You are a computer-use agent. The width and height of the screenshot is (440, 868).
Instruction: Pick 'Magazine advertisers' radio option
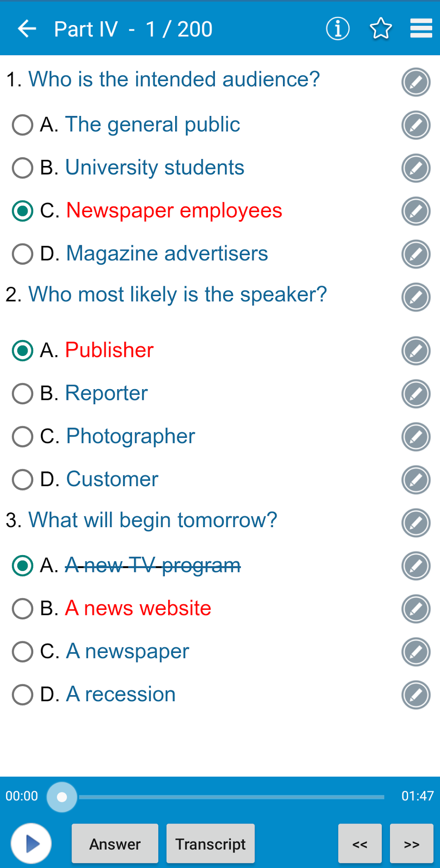[x=22, y=254]
